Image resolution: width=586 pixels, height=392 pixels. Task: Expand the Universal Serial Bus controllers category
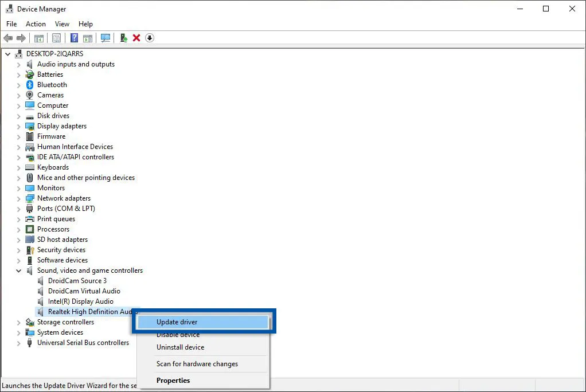[18, 343]
